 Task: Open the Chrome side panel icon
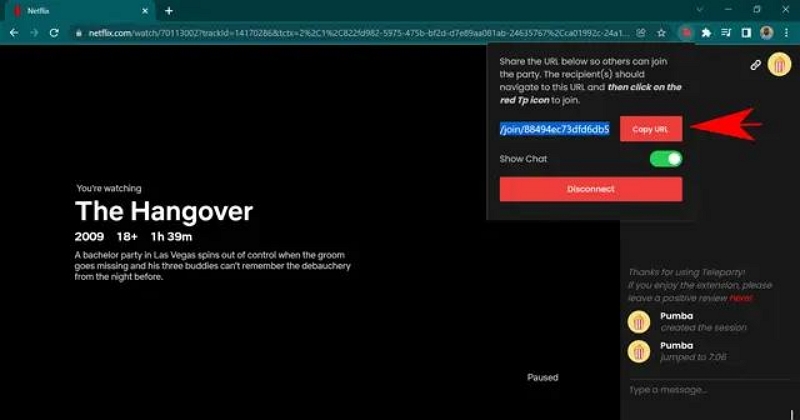point(746,32)
